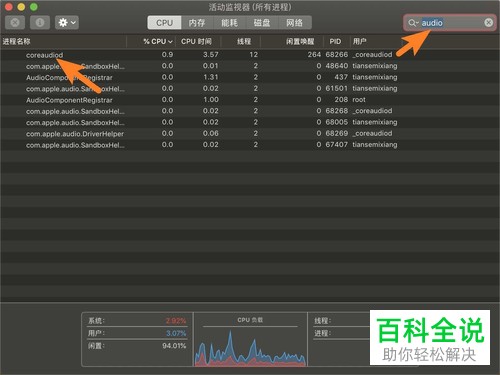Image resolution: width=500 pixels, height=375 pixels.
Task: Click the 用户 percentage 3.07%
Action: [176, 333]
